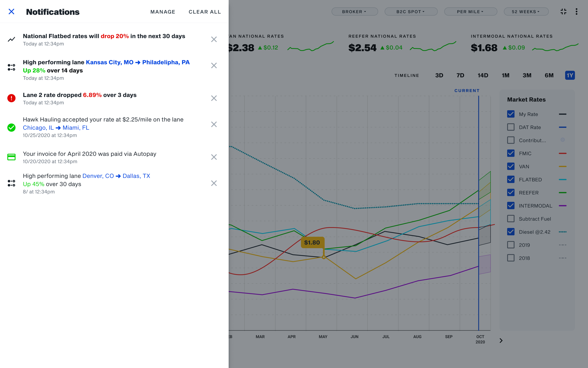Click the exit fullscreen icon top right
The height and width of the screenshot is (368, 588).
click(x=564, y=12)
